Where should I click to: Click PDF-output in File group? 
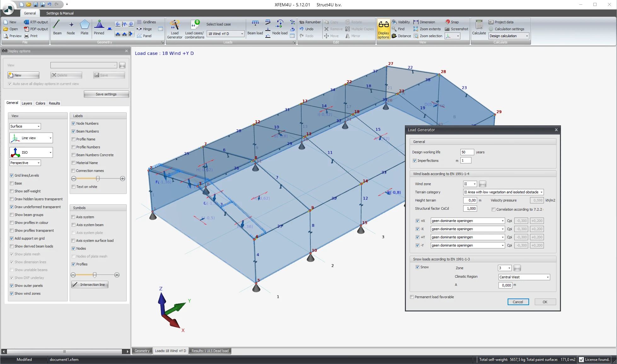click(36, 29)
